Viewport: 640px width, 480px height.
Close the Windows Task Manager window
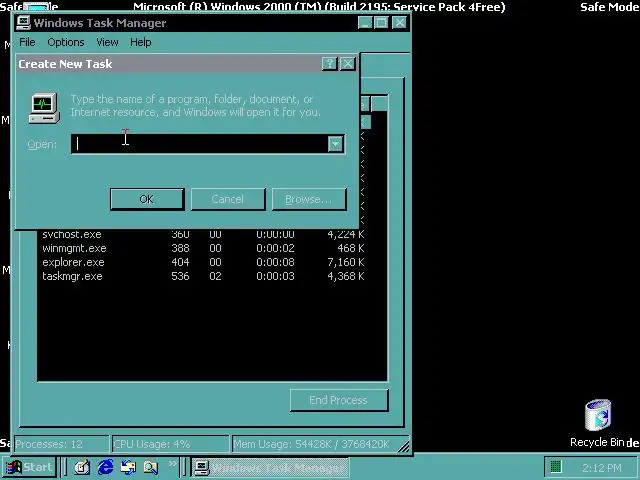tap(399, 22)
